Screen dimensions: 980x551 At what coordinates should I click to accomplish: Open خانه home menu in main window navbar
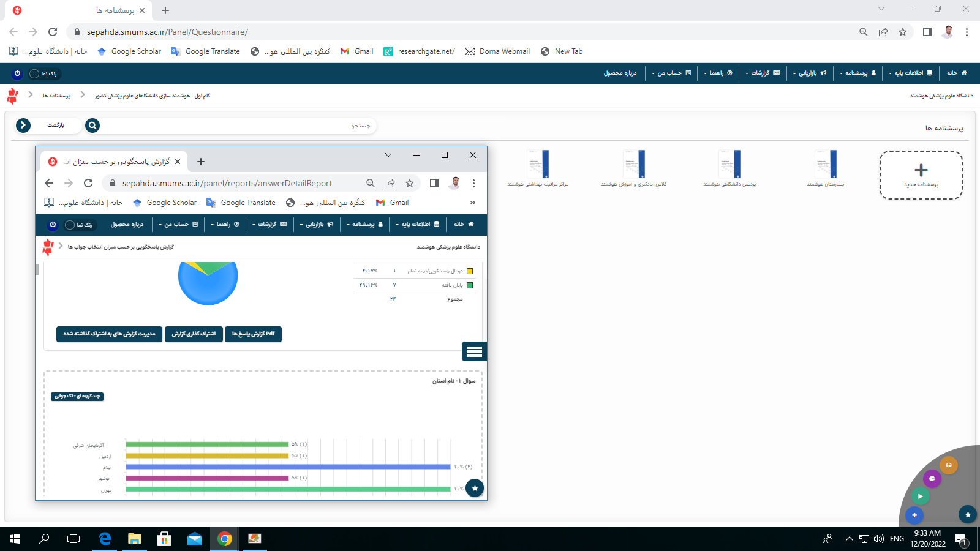point(957,73)
